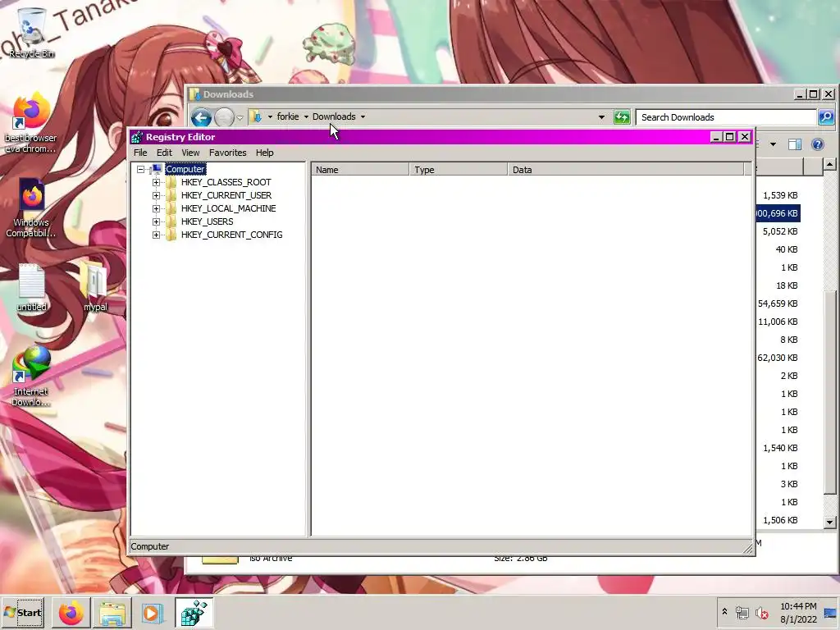Open the View menu in Registry Editor

[190, 153]
